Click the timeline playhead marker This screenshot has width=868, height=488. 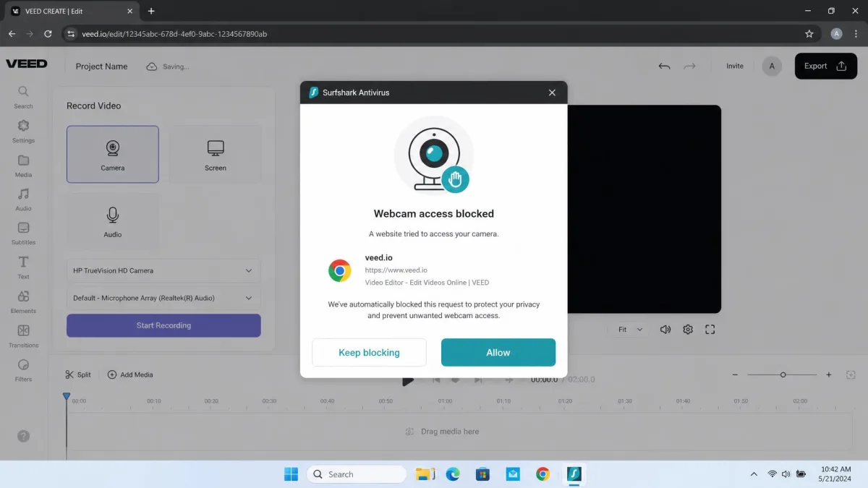tap(67, 397)
